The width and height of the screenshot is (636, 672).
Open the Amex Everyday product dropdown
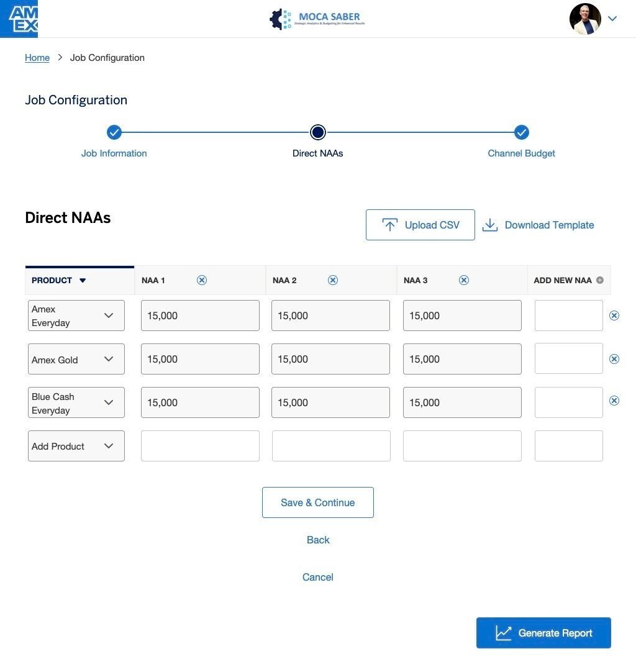click(x=76, y=316)
